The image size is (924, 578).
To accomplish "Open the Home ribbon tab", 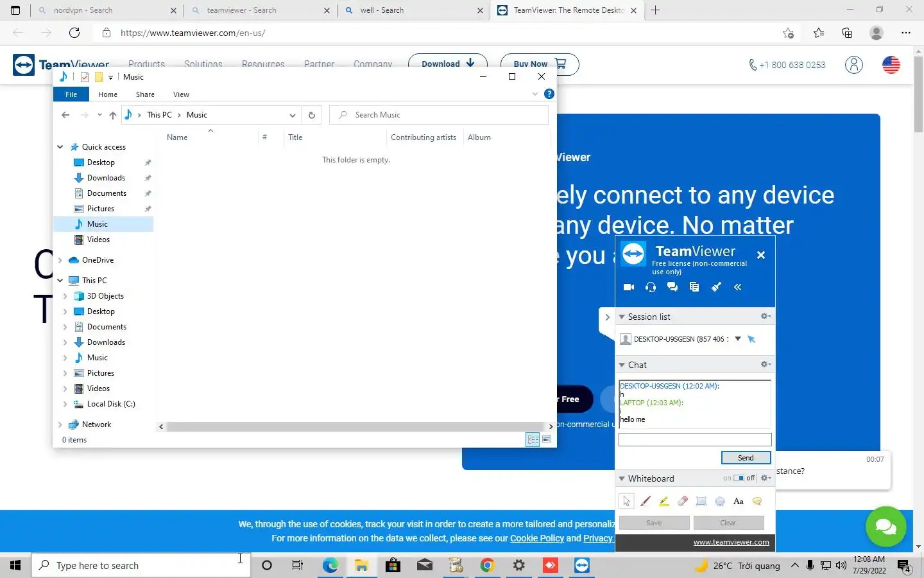I will [x=108, y=94].
